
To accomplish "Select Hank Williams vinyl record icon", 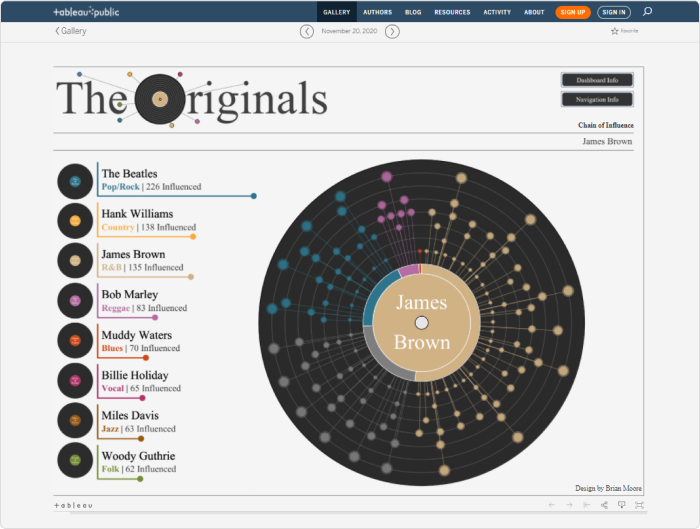I will pos(75,221).
